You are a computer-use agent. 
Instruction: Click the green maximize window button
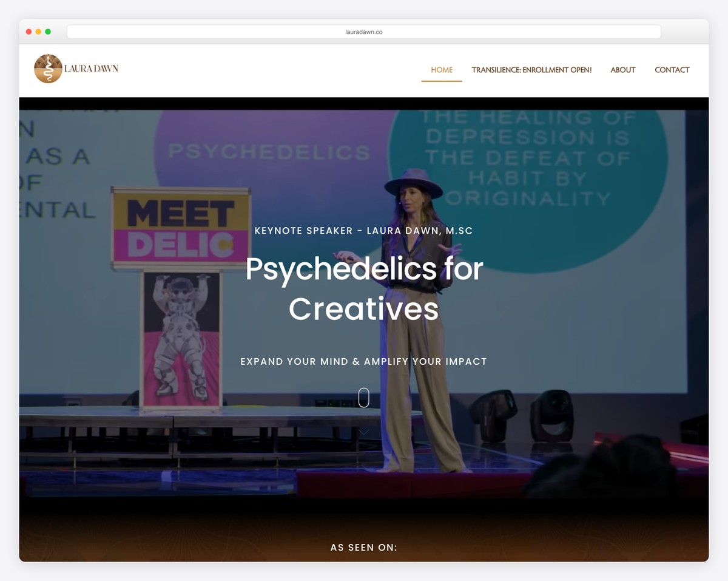(48, 32)
